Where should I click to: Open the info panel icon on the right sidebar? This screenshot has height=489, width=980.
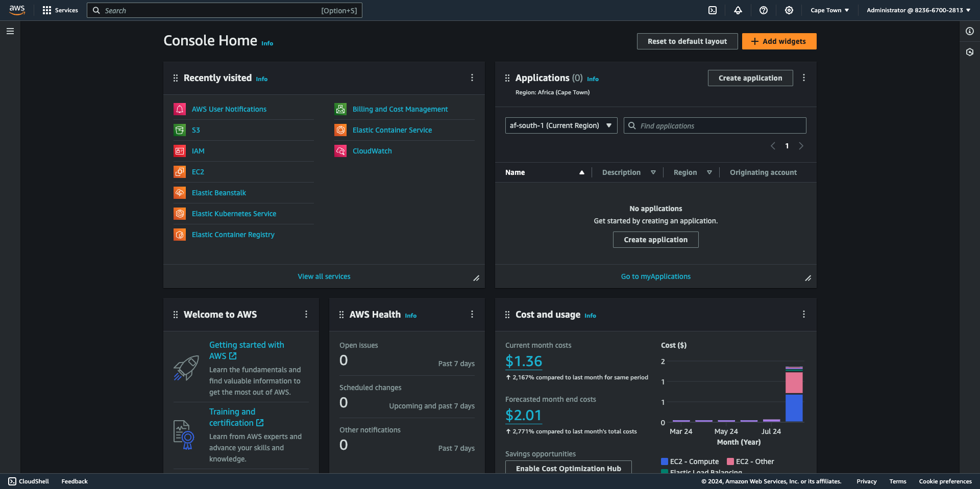coord(970,31)
